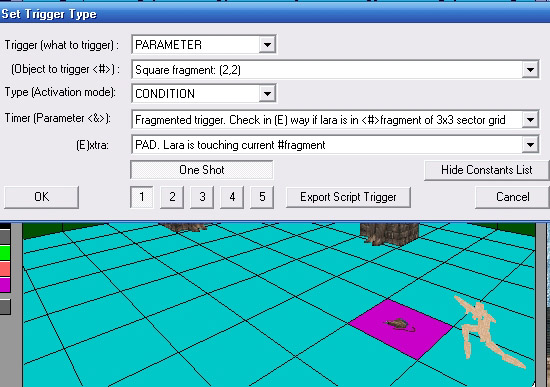
Task: Open the Activation mode dropdown arrow
Action: click(x=267, y=93)
